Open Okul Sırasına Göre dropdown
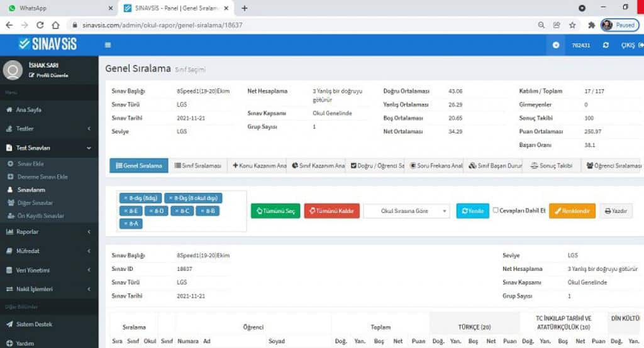 pyautogui.click(x=406, y=211)
